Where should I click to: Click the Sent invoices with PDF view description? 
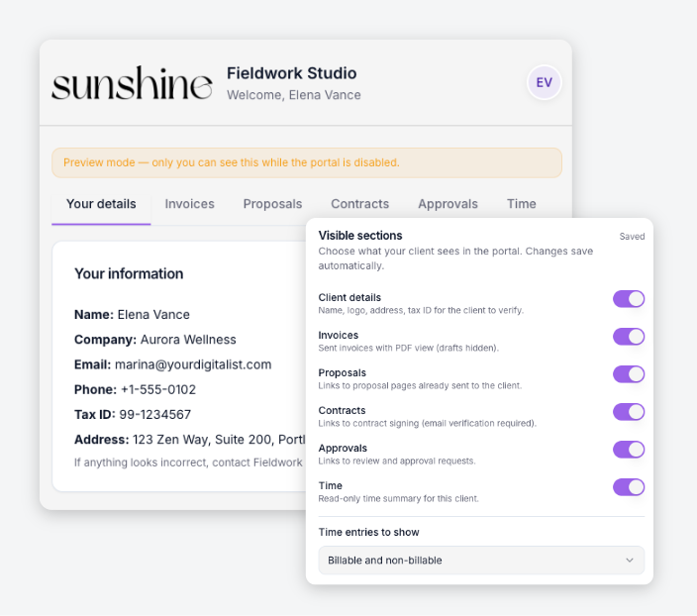point(409,348)
